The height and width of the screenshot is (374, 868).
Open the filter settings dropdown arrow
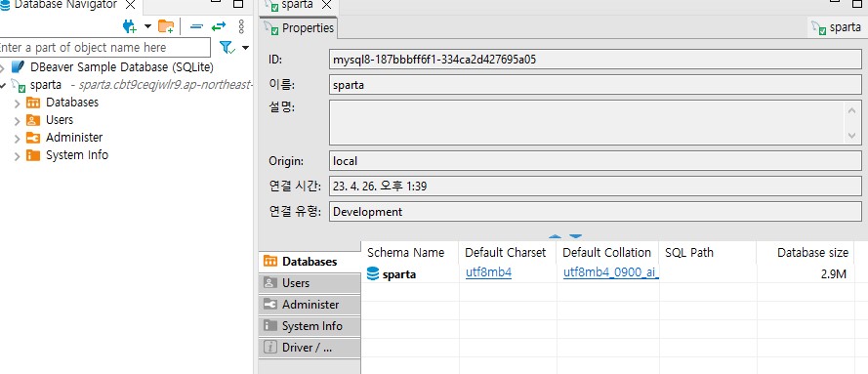(x=245, y=48)
